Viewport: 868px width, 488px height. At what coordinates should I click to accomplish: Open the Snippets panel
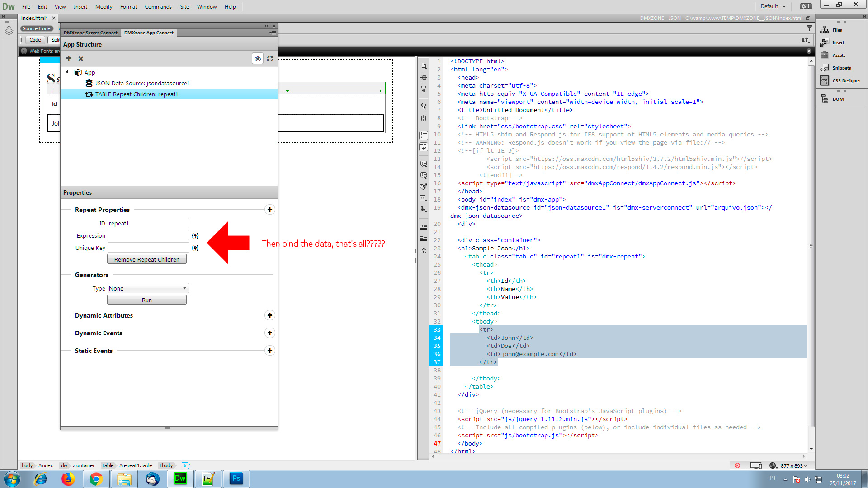point(836,68)
